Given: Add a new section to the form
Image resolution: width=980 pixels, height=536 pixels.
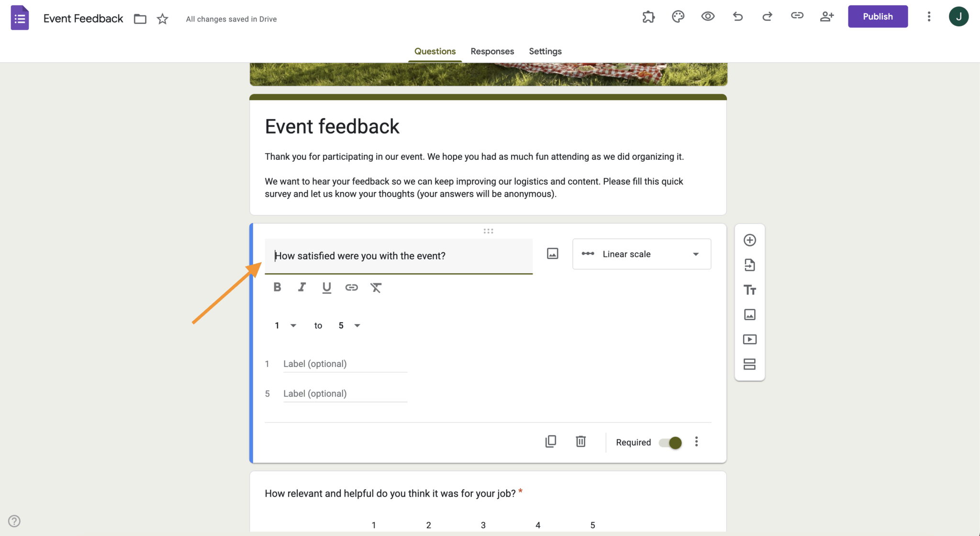Looking at the screenshot, I should pos(749,364).
